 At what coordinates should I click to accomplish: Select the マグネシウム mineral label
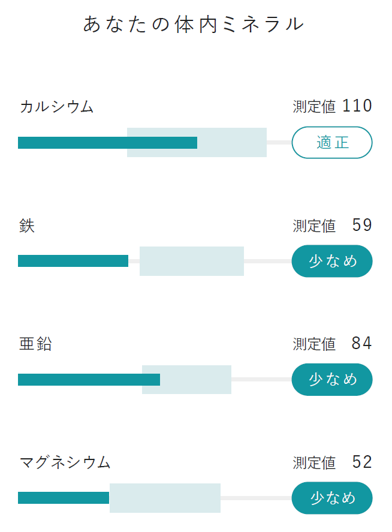tap(65, 463)
